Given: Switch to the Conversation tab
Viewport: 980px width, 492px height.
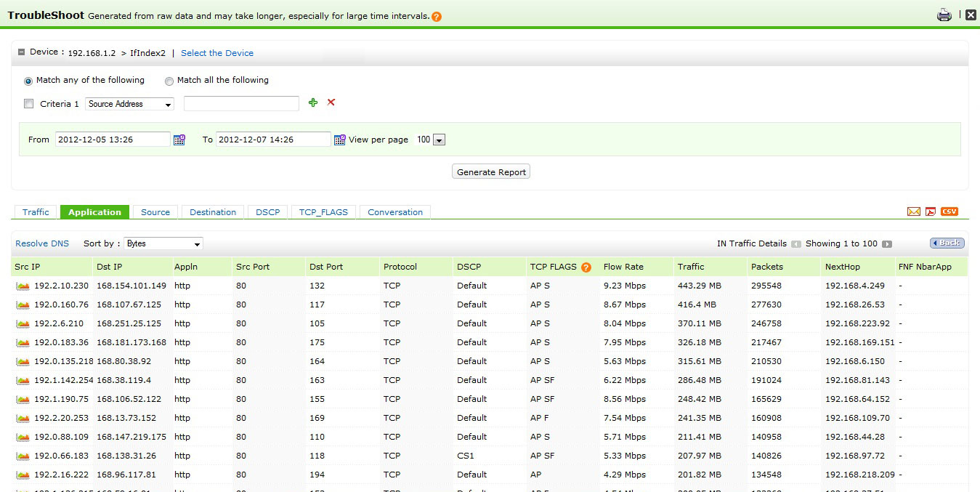Looking at the screenshot, I should [394, 211].
